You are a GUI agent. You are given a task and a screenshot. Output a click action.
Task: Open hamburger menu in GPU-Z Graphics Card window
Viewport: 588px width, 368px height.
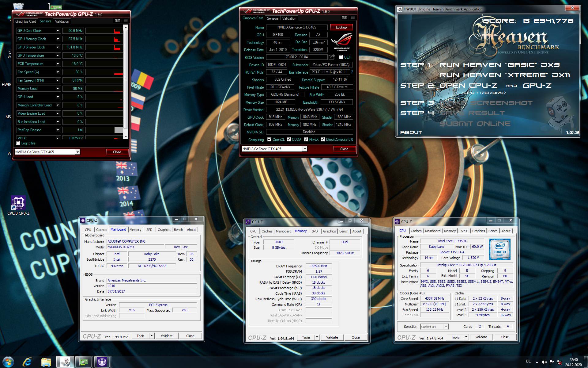[353, 18]
